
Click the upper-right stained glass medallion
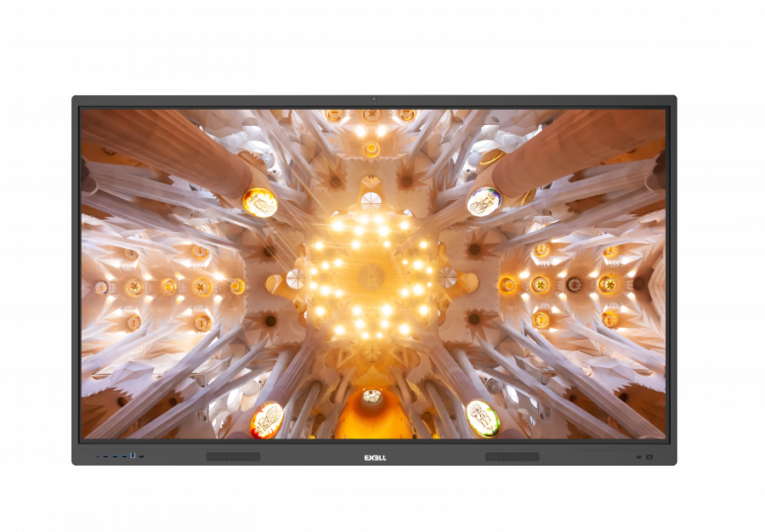484,201
